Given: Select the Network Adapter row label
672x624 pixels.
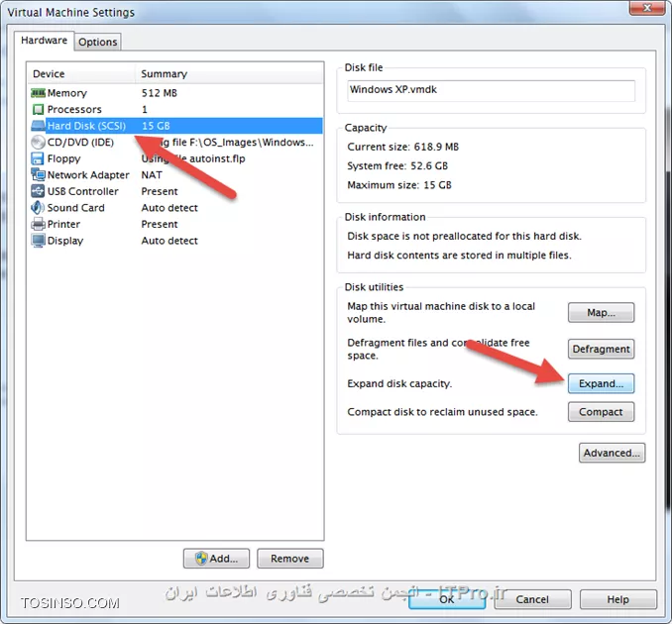Looking at the screenshot, I should (x=88, y=174).
